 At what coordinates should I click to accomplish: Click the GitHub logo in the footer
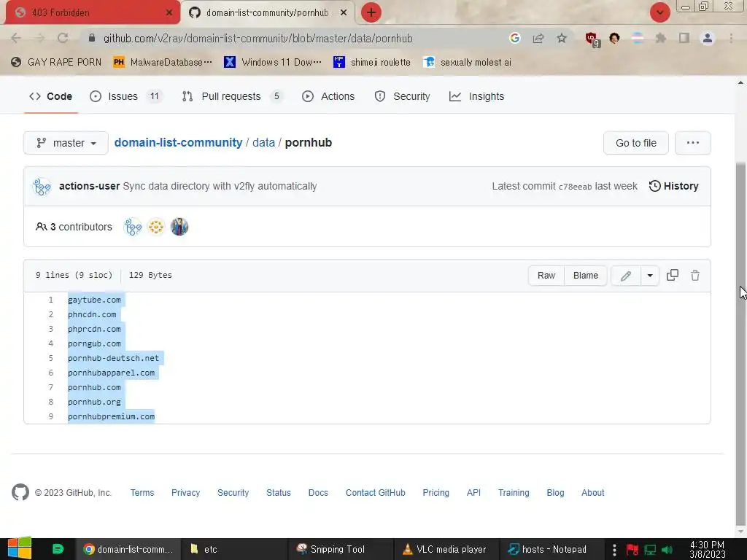(x=20, y=492)
